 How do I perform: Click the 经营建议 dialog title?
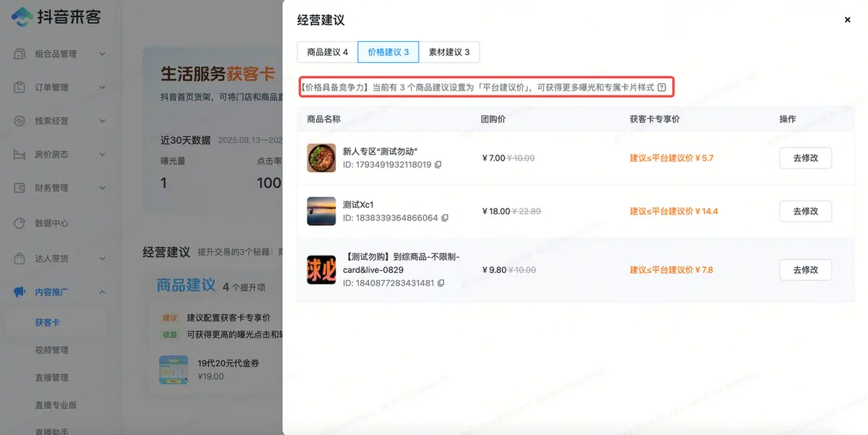(x=320, y=20)
